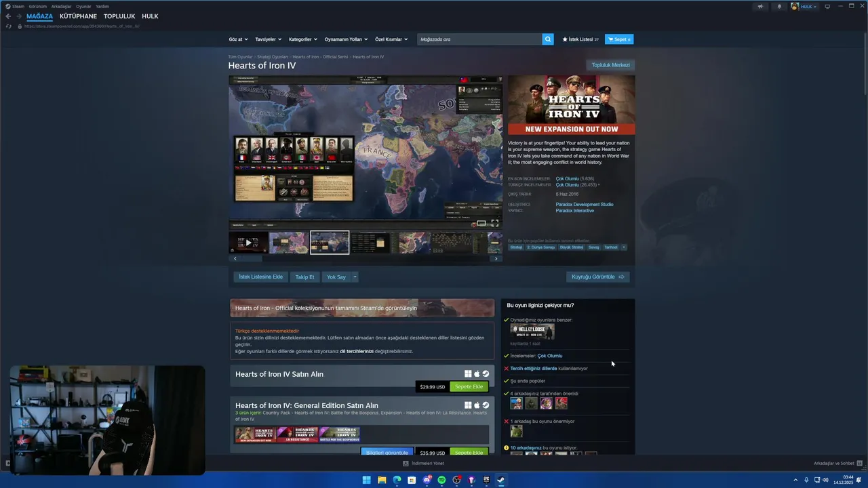Click the microphone tray icon
The height and width of the screenshot is (488, 868).
[x=806, y=480]
